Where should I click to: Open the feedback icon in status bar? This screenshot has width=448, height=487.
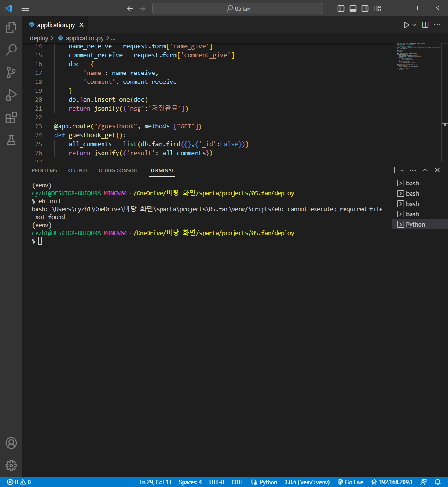point(424,482)
